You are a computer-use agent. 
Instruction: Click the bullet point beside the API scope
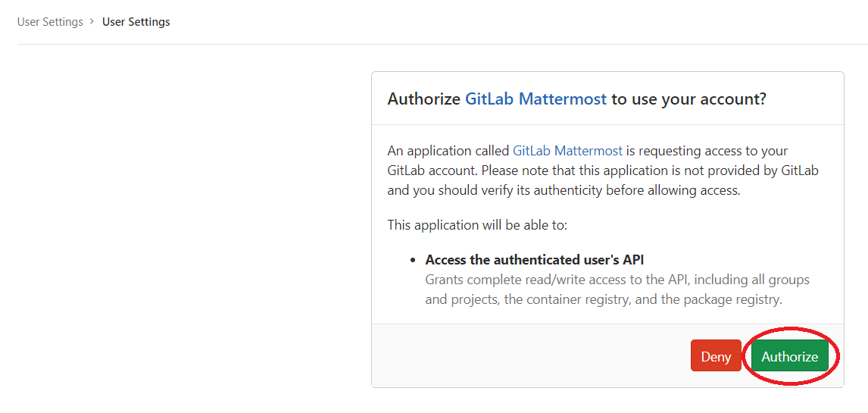[x=413, y=261]
